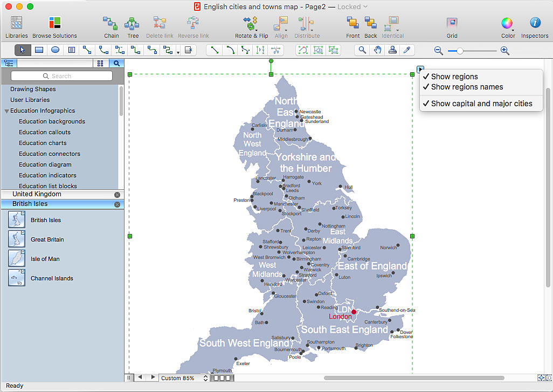Select the Tree connector tool
553x392 pixels.
pos(133,26)
